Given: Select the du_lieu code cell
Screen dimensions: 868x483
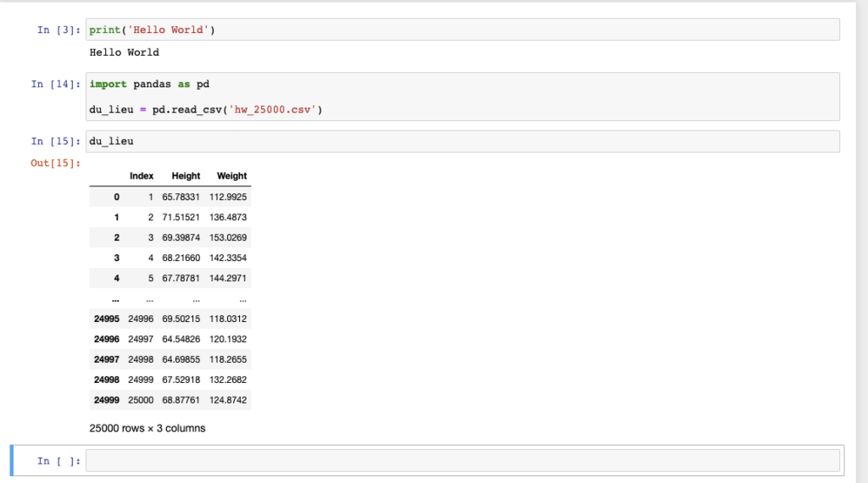Looking at the screenshot, I should 462,142.
